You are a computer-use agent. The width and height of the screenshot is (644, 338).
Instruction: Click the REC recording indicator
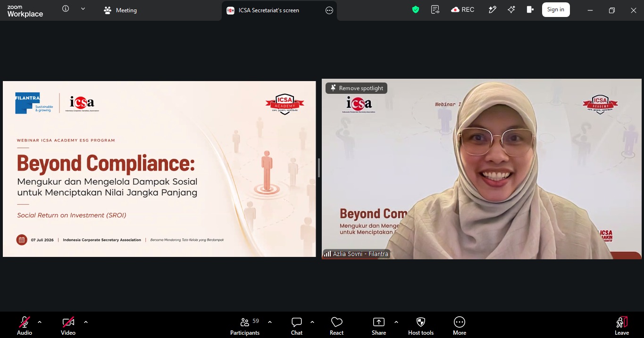(463, 9)
